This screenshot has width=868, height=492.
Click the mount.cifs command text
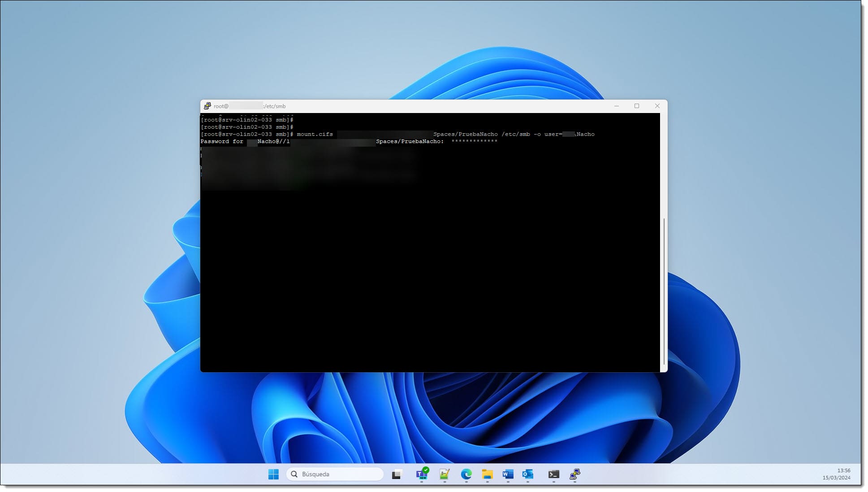pyautogui.click(x=315, y=134)
